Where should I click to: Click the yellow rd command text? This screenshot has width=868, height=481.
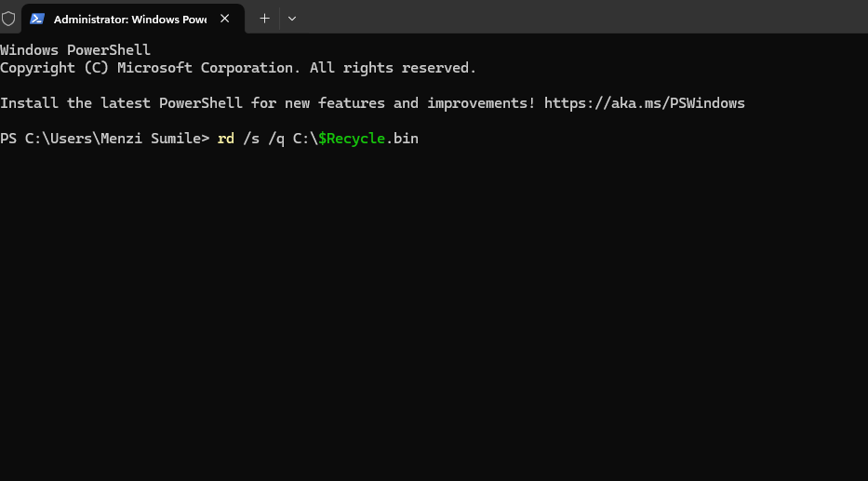[226, 139]
